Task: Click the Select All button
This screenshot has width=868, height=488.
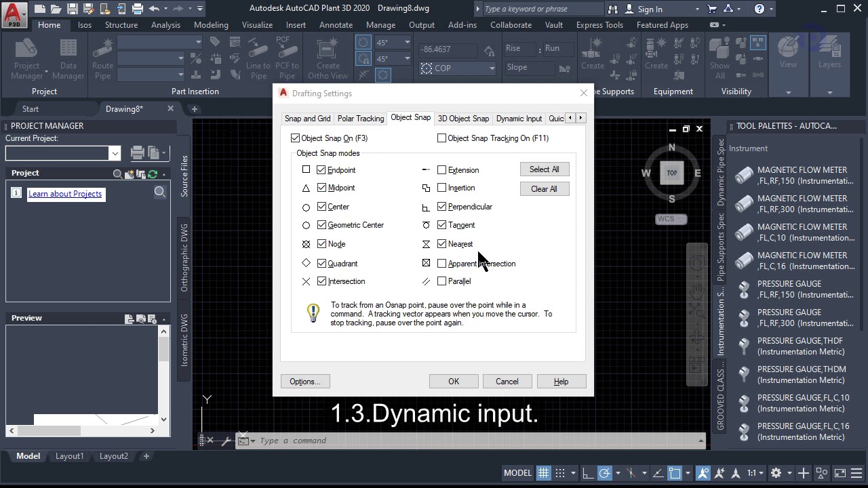Action: pos(545,169)
